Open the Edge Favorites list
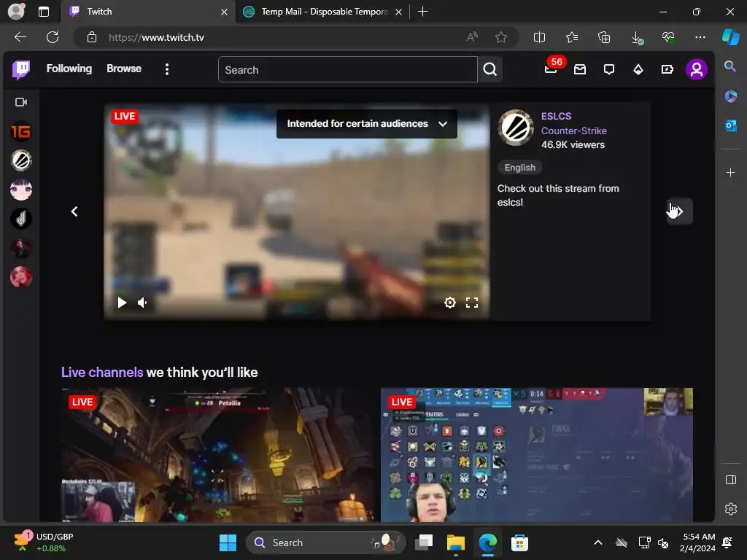 [572, 37]
